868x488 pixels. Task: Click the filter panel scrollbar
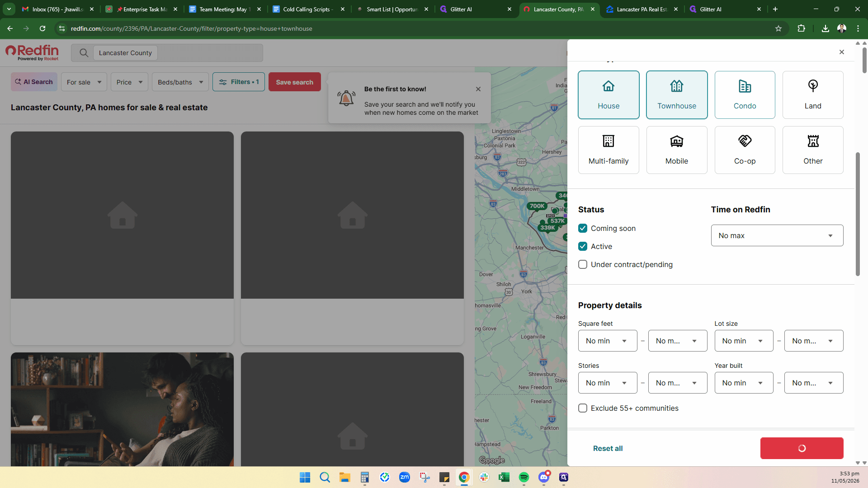[x=858, y=214]
